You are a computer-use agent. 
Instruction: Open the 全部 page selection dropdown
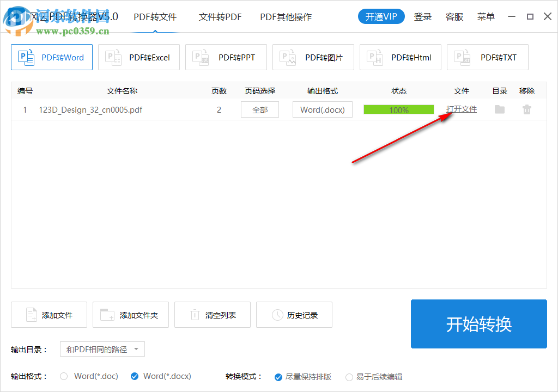pyautogui.click(x=259, y=109)
